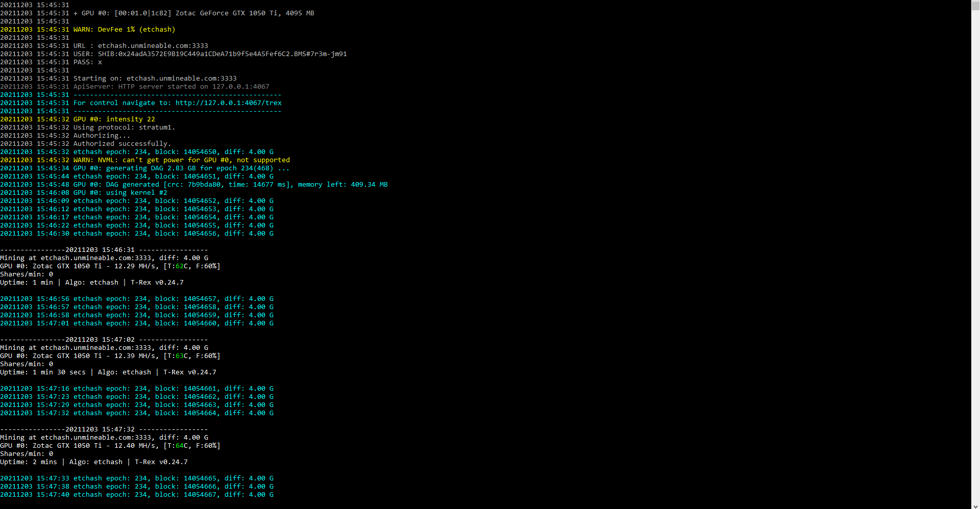Viewport: 980px width, 509px height.
Task: Click the 'Starting on: etchash.unmineable.com:3333' line
Action: (118, 79)
